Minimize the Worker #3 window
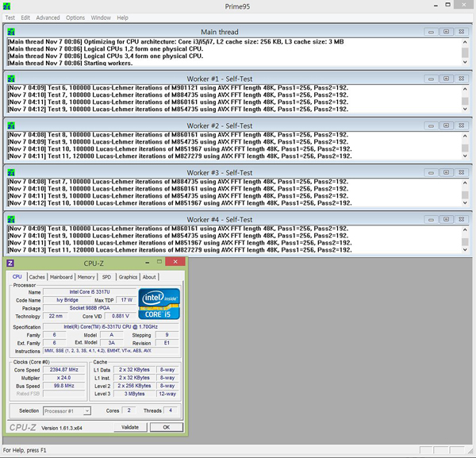This screenshot has height=458, width=476. click(x=431, y=172)
